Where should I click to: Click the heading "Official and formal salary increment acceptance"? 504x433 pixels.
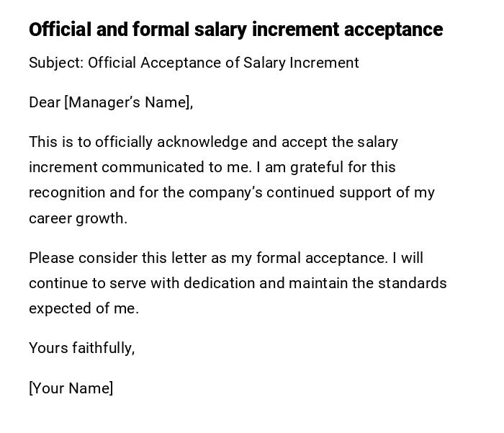(235, 30)
